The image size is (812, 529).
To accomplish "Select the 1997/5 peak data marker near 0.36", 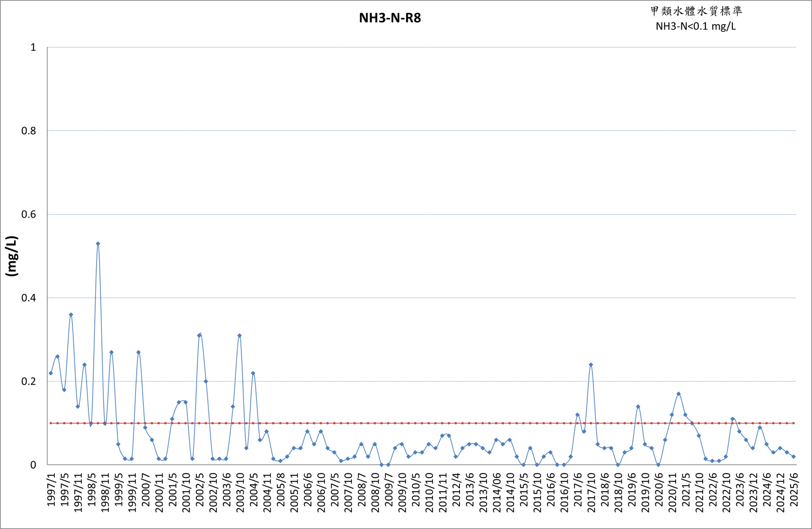I will (71, 314).
